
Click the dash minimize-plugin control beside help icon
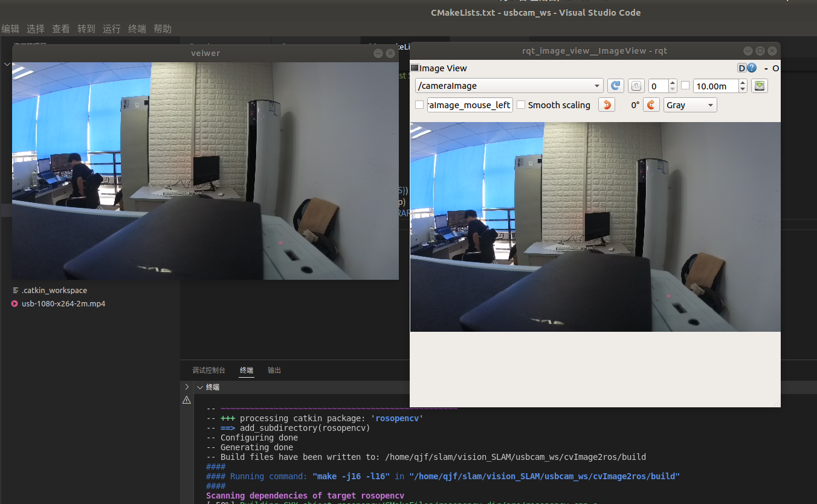point(766,68)
